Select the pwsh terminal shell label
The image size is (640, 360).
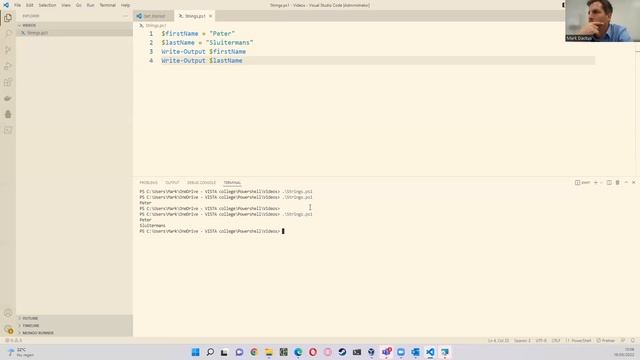click(x=582, y=182)
